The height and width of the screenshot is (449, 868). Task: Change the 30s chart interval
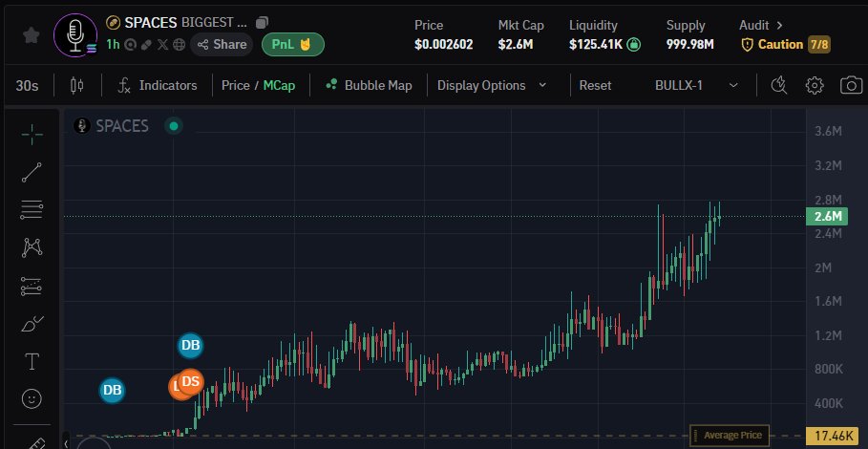coord(27,85)
